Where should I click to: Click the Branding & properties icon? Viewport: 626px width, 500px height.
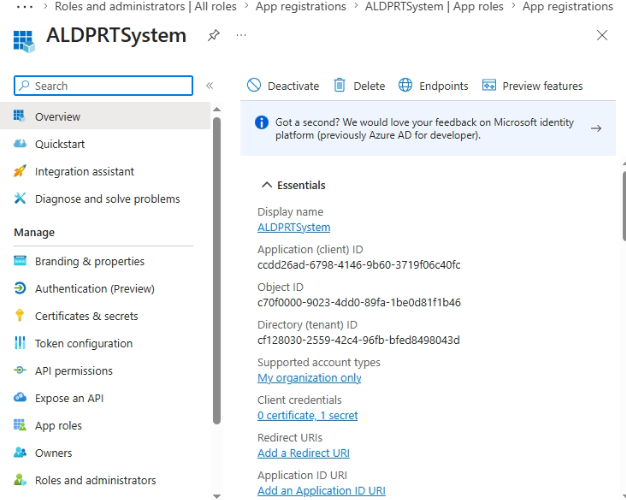[20, 261]
